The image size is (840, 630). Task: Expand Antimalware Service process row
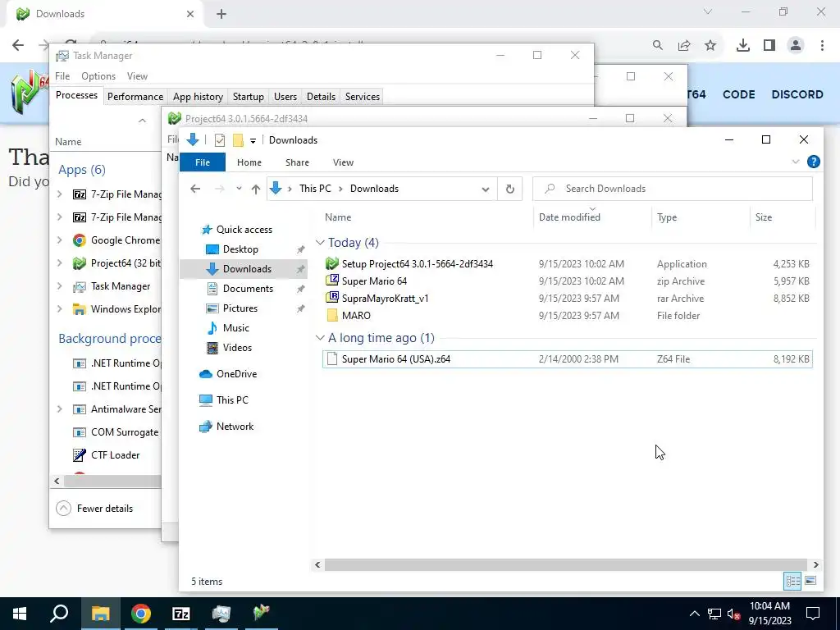[59, 409]
